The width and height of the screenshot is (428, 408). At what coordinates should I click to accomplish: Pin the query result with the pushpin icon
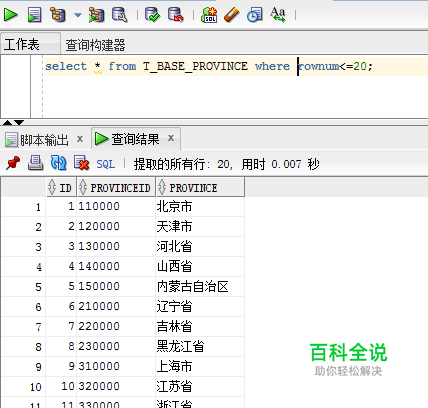tap(13, 163)
